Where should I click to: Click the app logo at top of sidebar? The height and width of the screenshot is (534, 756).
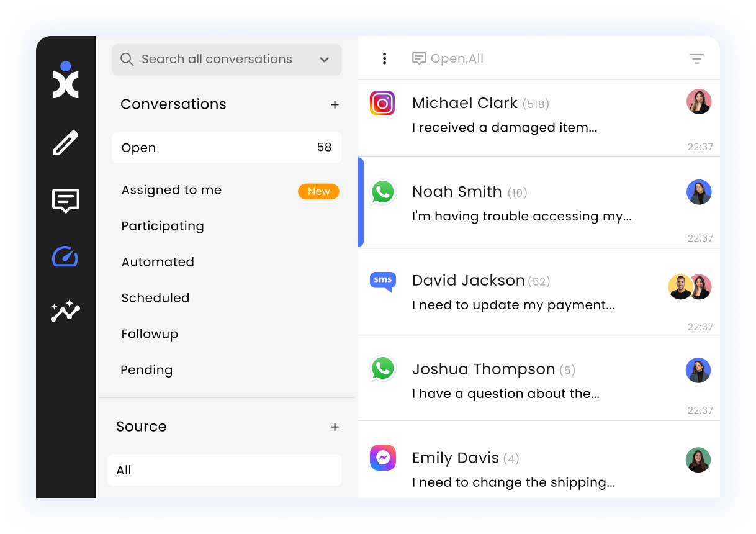[x=65, y=81]
